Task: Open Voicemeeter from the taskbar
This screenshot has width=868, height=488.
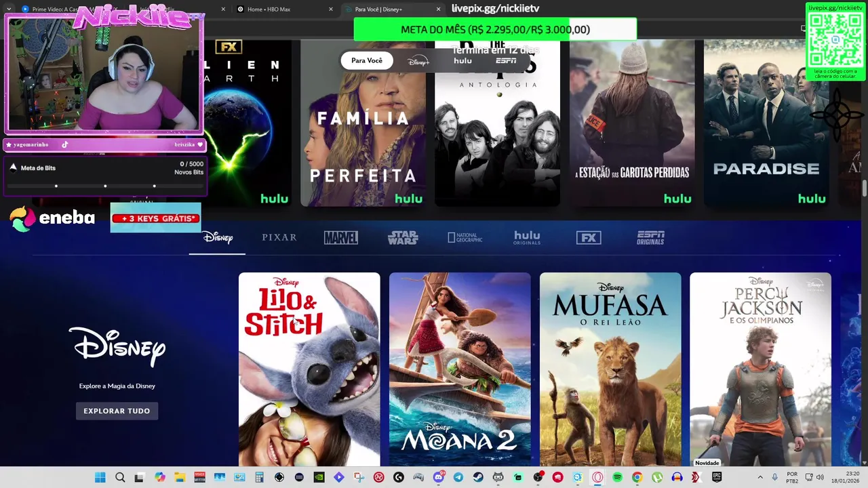Action: pyautogui.click(x=199, y=477)
